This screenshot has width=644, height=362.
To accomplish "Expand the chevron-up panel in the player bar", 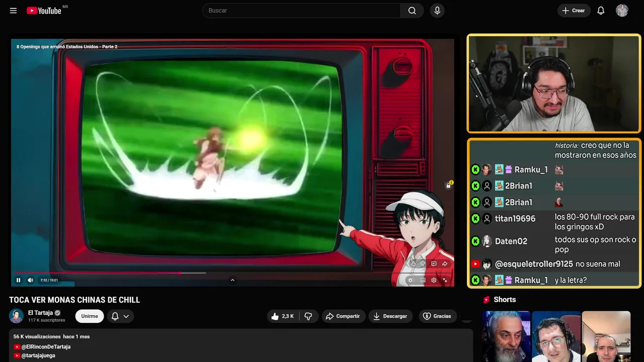I will pos(232,280).
